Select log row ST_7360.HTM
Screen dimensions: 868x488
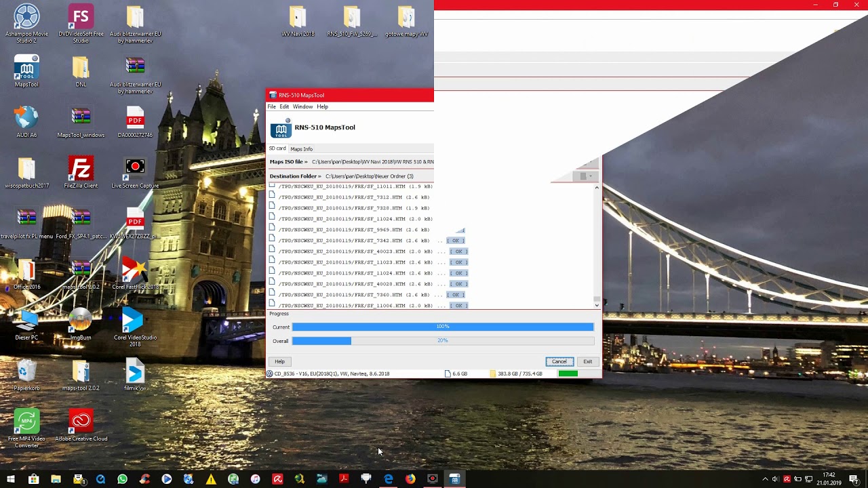coord(368,295)
